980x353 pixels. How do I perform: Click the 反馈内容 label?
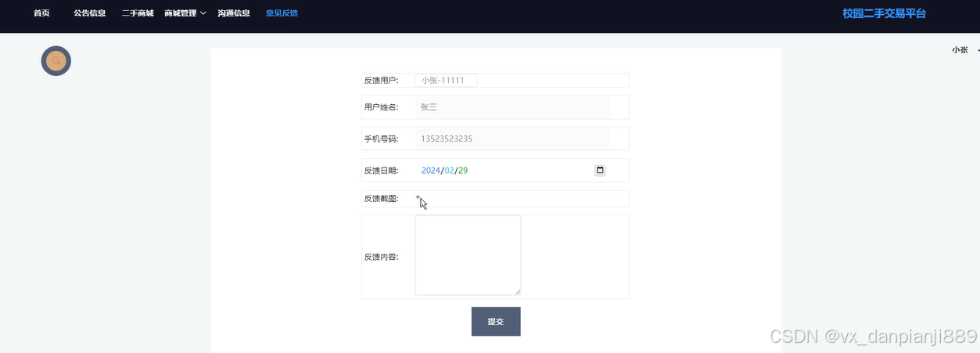click(x=381, y=257)
